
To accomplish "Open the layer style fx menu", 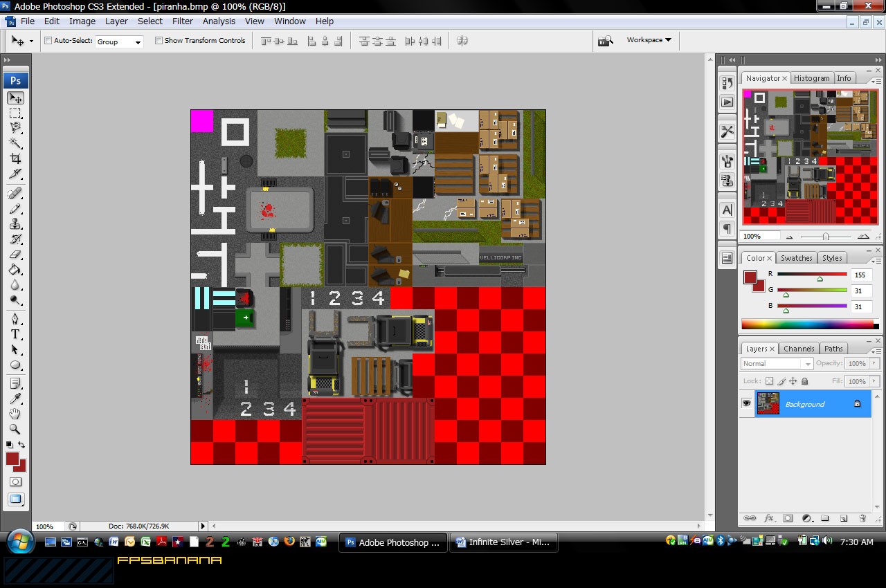I will click(x=769, y=518).
